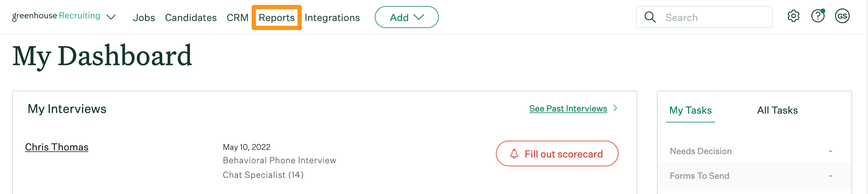Click the bell icon inside Fill out scorecard
The width and height of the screenshot is (868, 194).
click(514, 154)
